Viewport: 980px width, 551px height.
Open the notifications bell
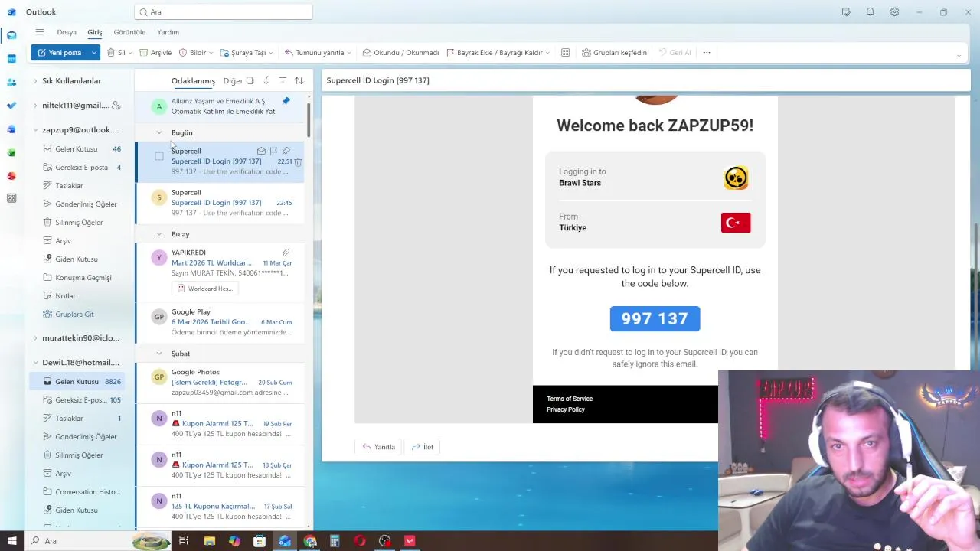pyautogui.click(x=870, y=12)
